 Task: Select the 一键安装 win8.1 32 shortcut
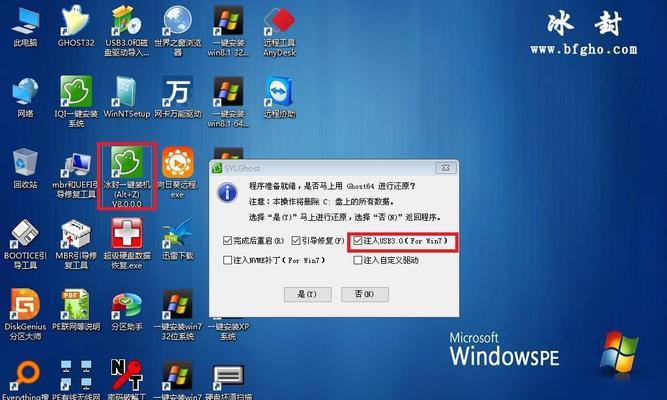point(228,31)
